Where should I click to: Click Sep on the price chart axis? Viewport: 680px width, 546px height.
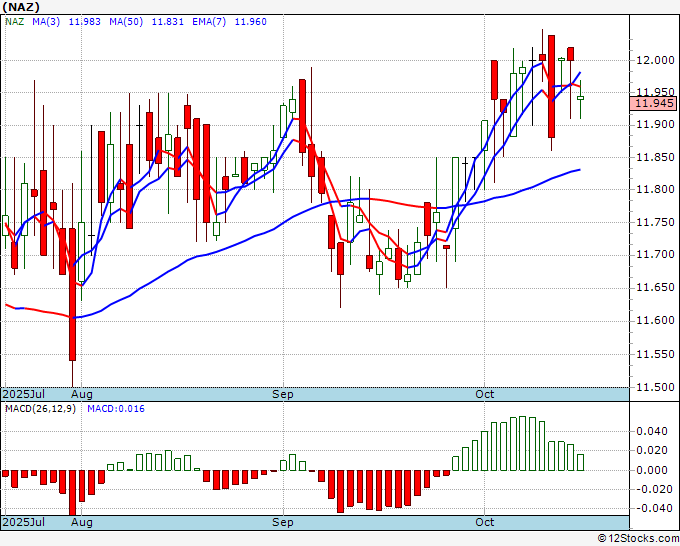pyautogui.click(x=283, y=395)
